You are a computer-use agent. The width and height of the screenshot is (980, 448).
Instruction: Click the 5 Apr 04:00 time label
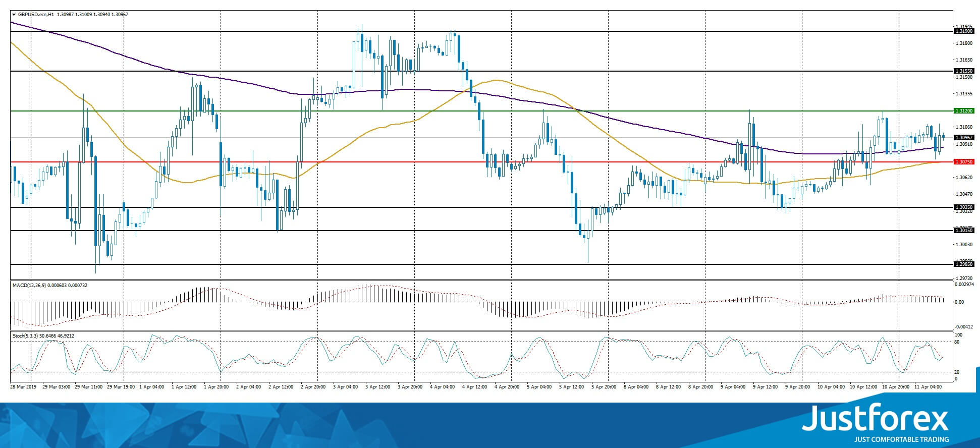(x=539, y=387)
